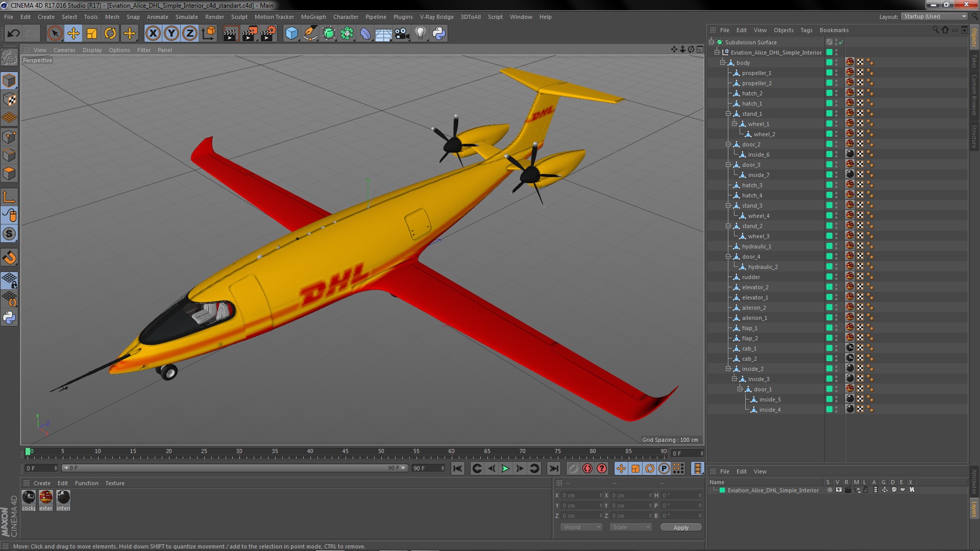Viewport: 980px width, 551px height.
Task: Enable Snap tool in left palette
Action: [9, 234]
